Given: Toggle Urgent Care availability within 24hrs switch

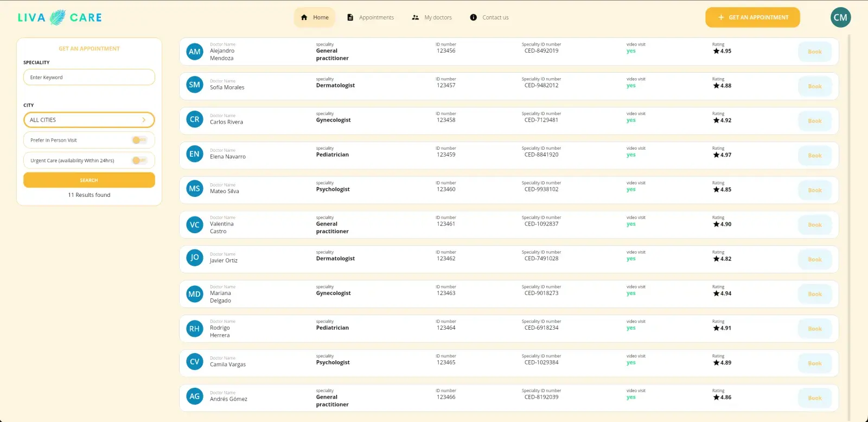Looking at the screenshot, I should coord(139,161).
